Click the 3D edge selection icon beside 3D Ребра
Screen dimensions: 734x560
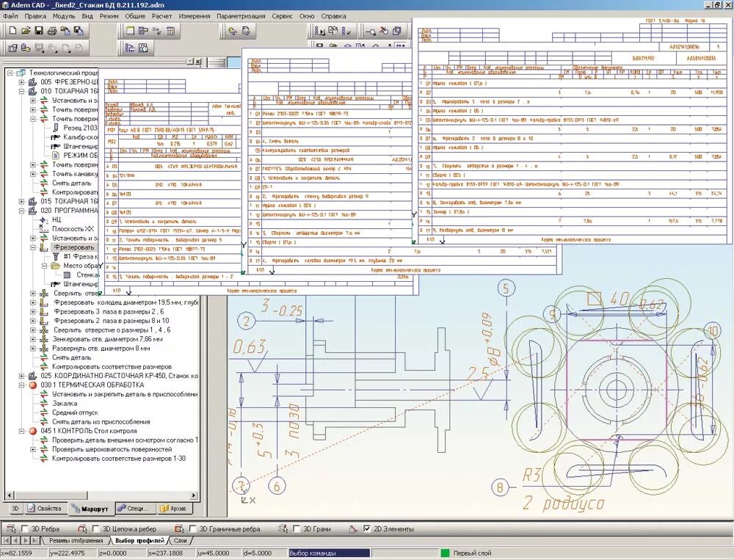point(12,528)
